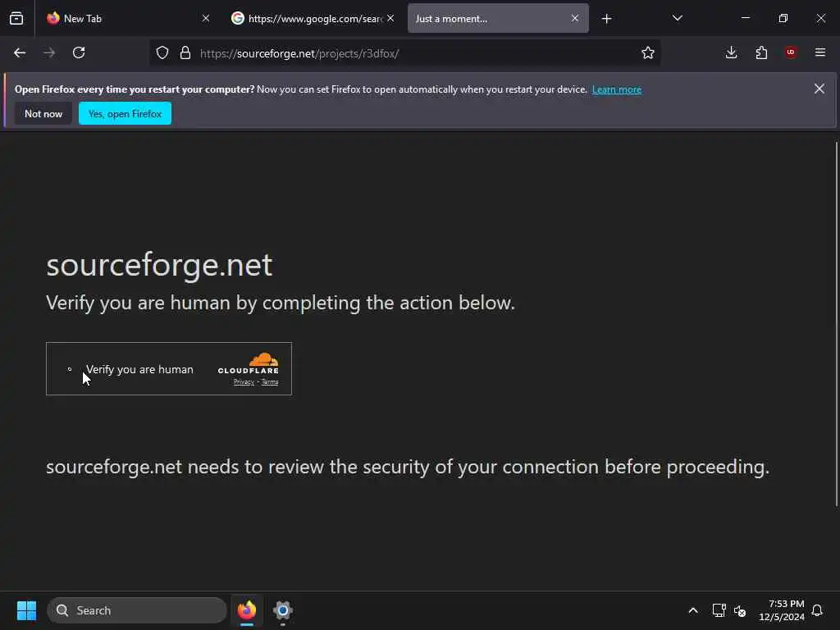Go forward one page

click(x=49, y=53)
